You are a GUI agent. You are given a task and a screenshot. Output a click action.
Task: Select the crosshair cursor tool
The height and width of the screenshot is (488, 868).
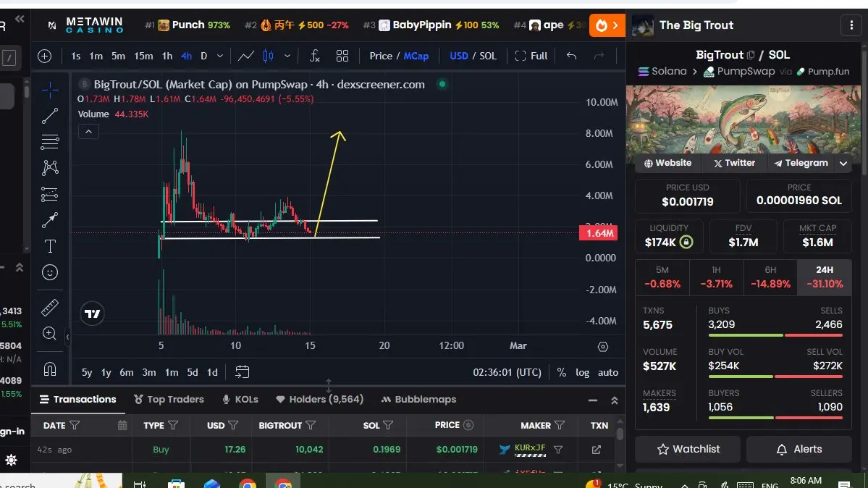[50, 91]
